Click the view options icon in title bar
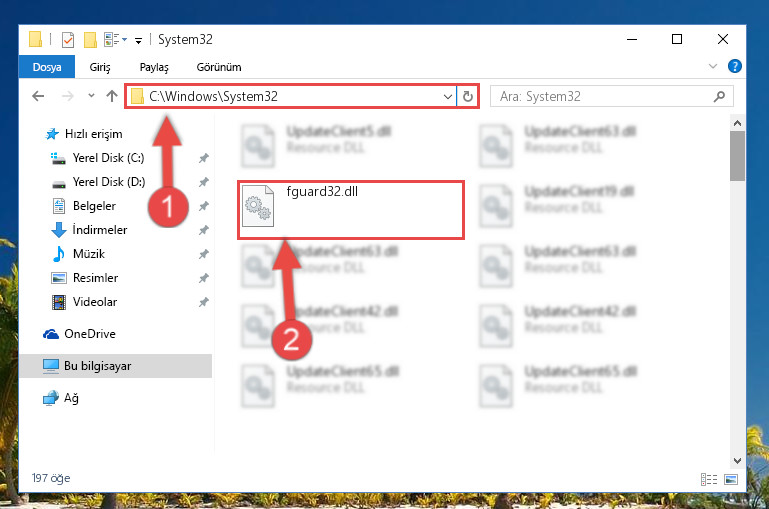 [115, 39]
